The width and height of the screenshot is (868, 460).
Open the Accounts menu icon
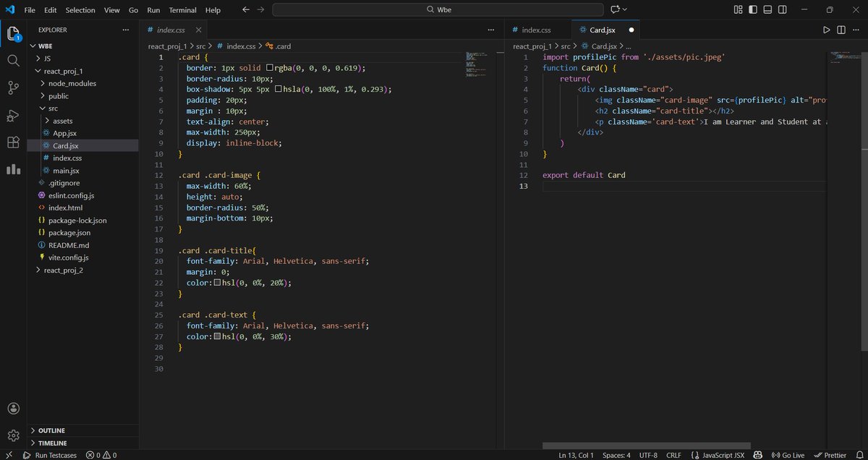pos(13,409)
